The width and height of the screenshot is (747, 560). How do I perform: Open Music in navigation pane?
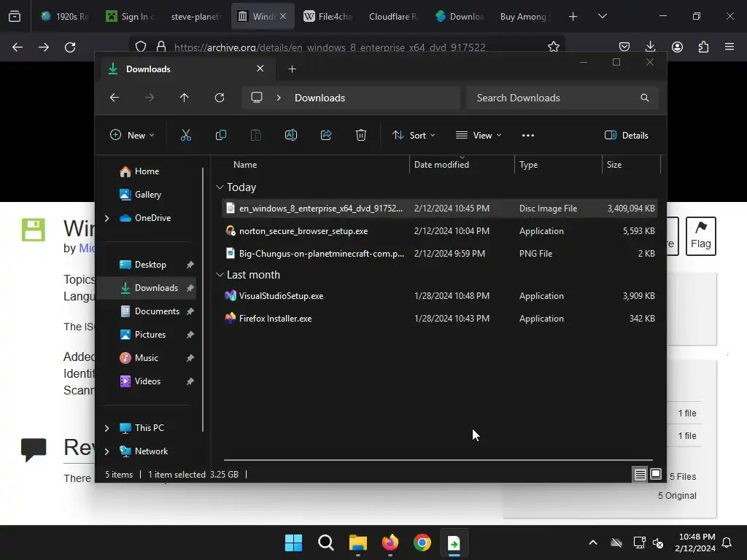point(146,358)
